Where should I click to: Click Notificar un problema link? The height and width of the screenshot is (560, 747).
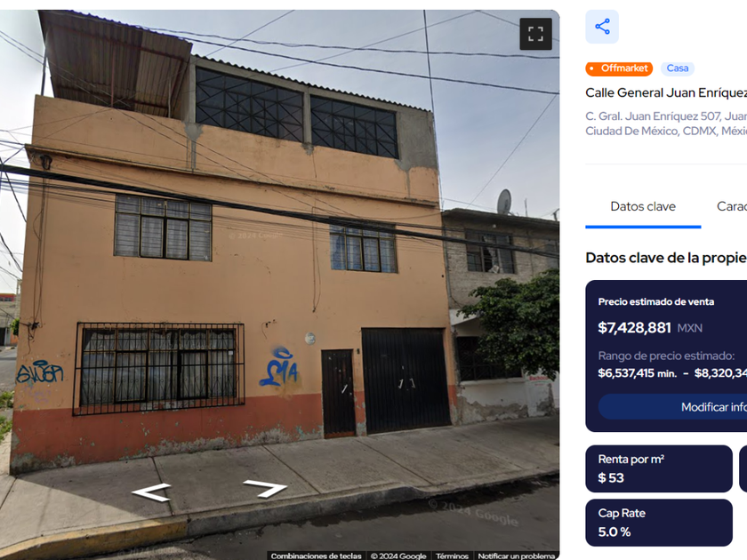click(517, 556)
